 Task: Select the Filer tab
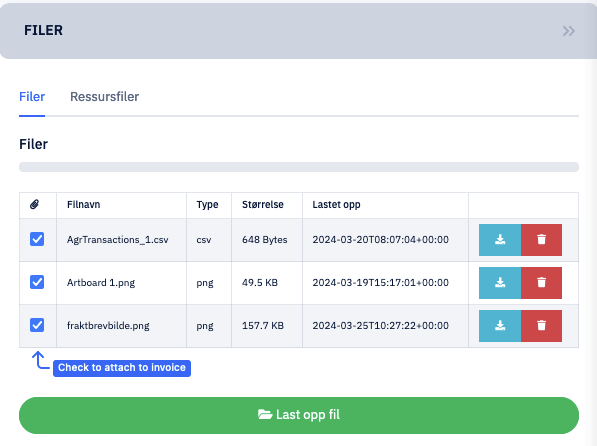pos(32,97)
